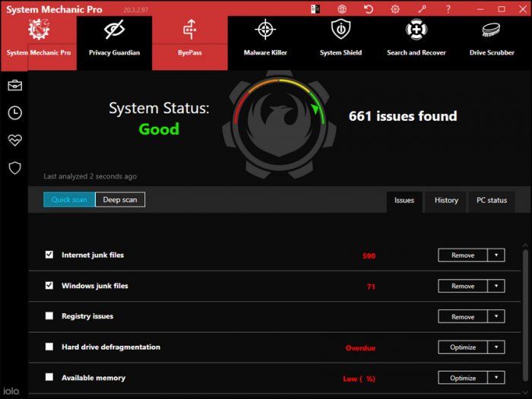Viewport: 532px width, 399px height.
Task: Switch to the Issues tab
Action: pos(404,201)
